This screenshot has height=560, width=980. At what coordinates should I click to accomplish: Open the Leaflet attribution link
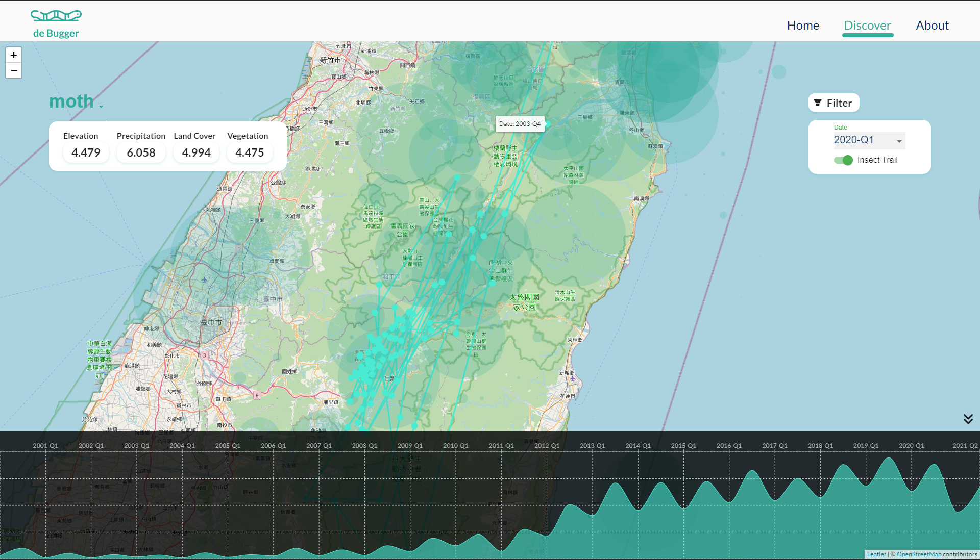(876, 554)
